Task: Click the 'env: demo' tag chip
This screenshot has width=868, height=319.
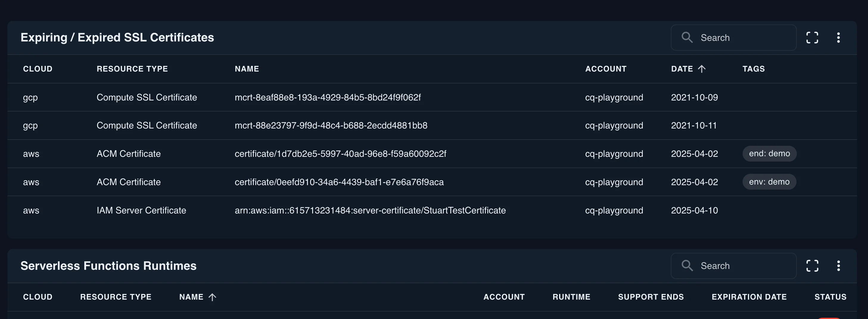Action: (769, 182)
